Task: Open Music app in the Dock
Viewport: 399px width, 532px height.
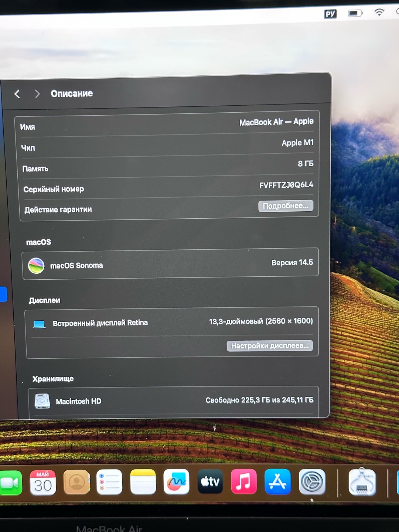Action: [x=244, y=481]
